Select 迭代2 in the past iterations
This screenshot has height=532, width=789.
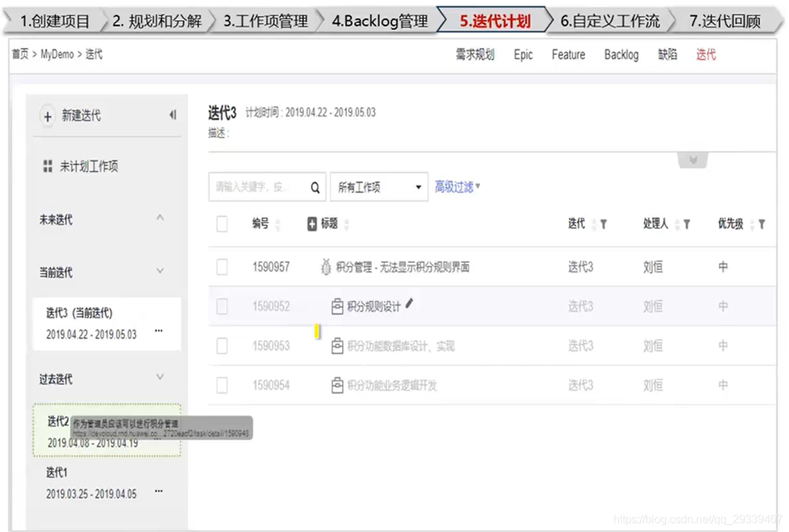coord(107,431)
